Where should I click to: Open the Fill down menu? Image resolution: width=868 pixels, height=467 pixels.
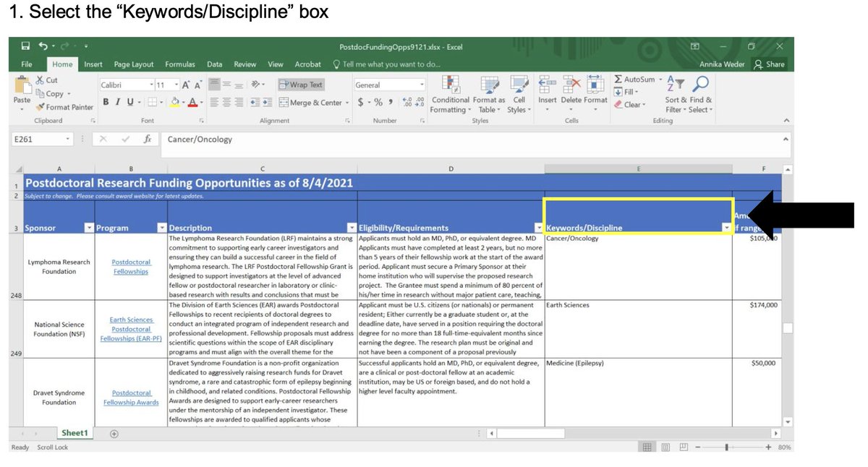[x=626, y=92]
